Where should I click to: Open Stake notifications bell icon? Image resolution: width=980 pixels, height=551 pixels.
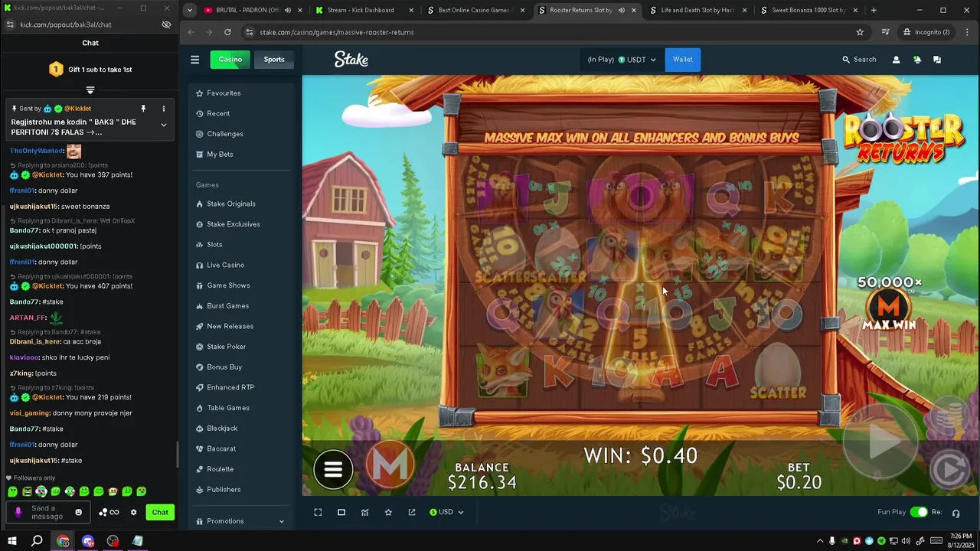pyautogui.click(x=916, y=60)
